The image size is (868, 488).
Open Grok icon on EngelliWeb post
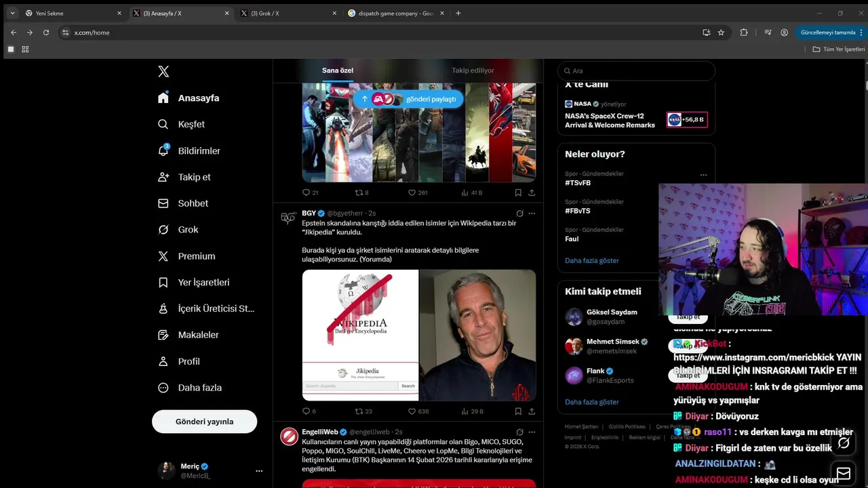point(519,432)
